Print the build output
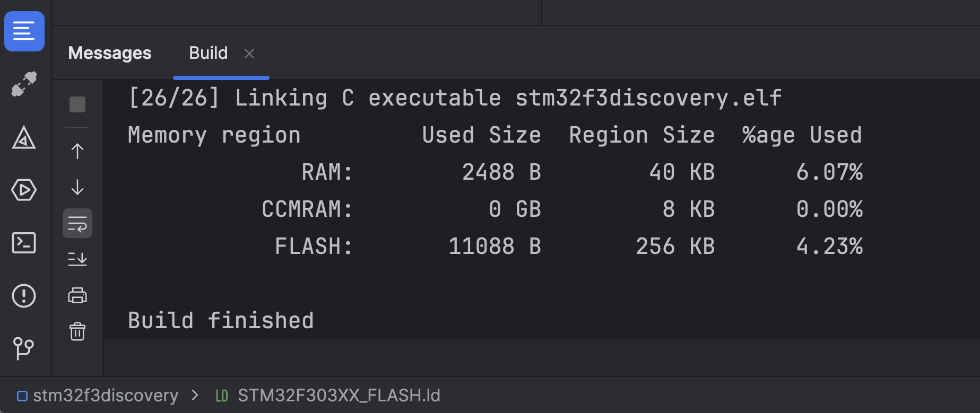The width and height of the screenshot is (980, 413). [77, 295]
